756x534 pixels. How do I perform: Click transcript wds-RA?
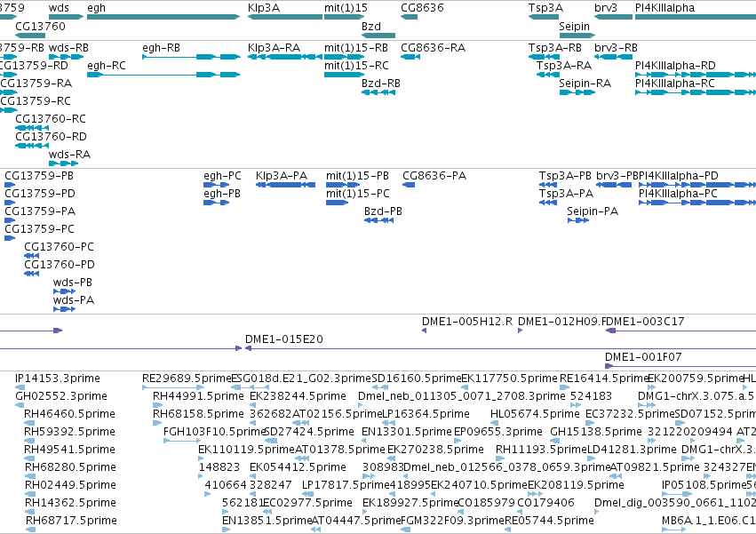(x=69, y=155)
